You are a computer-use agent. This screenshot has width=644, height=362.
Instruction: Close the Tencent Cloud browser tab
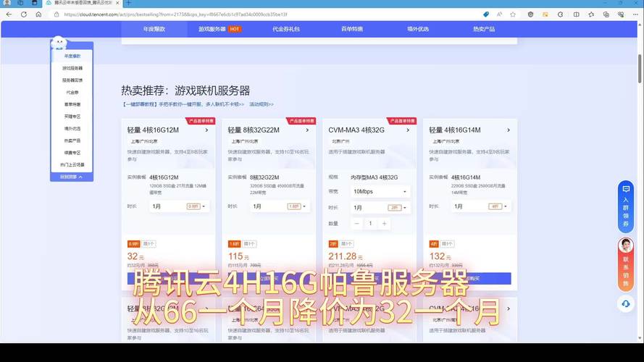point(117,3)
